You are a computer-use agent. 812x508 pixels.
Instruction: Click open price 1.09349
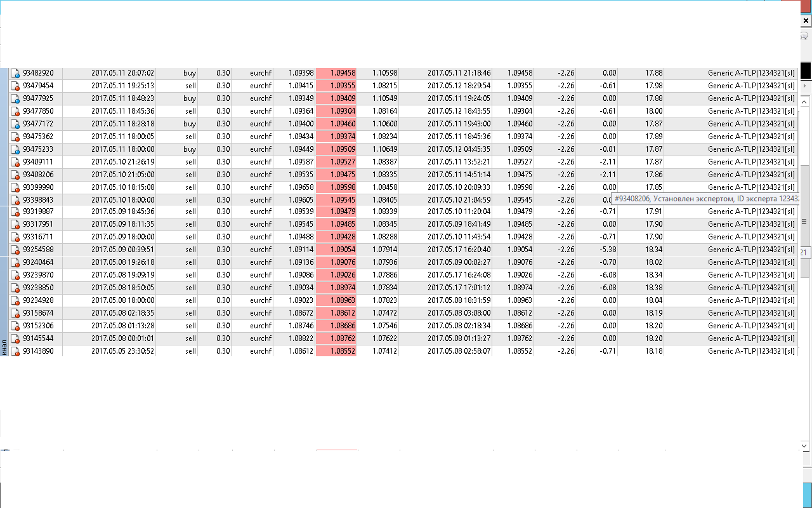tap(301, 98)
